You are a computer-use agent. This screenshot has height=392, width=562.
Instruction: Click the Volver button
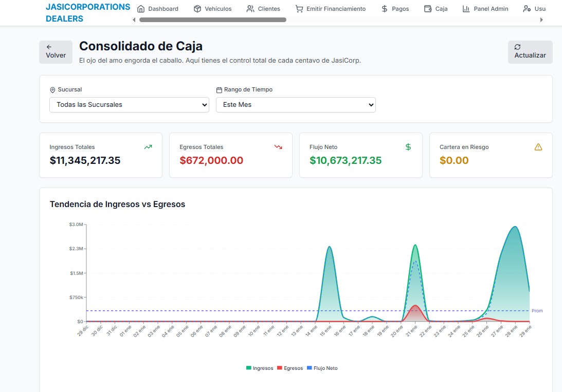tap(56, 52)
